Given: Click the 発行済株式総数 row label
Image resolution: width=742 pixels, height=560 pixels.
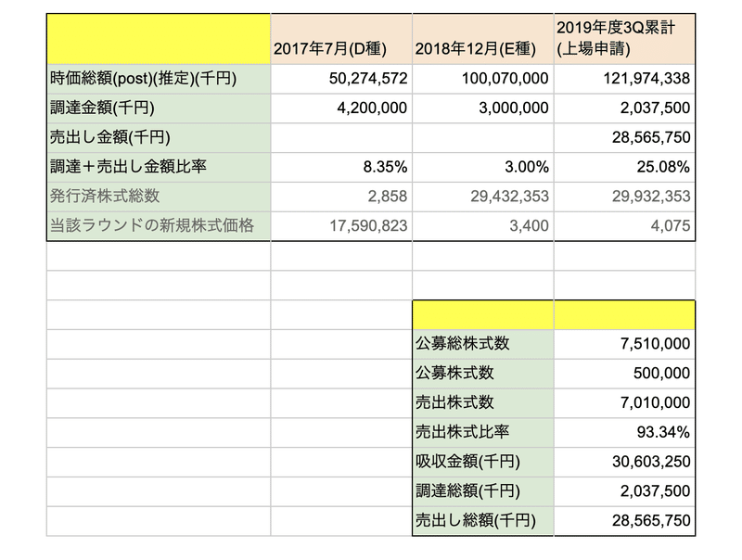Looking at the screenshot, I should pos(159,197).
